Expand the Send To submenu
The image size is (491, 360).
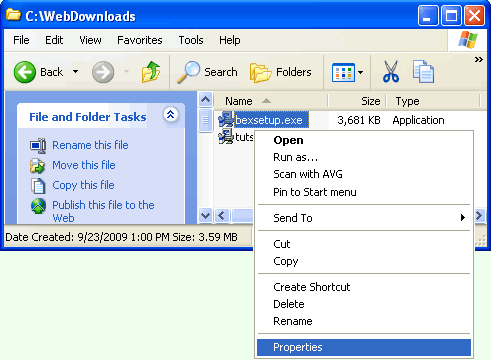coord(364,218)
